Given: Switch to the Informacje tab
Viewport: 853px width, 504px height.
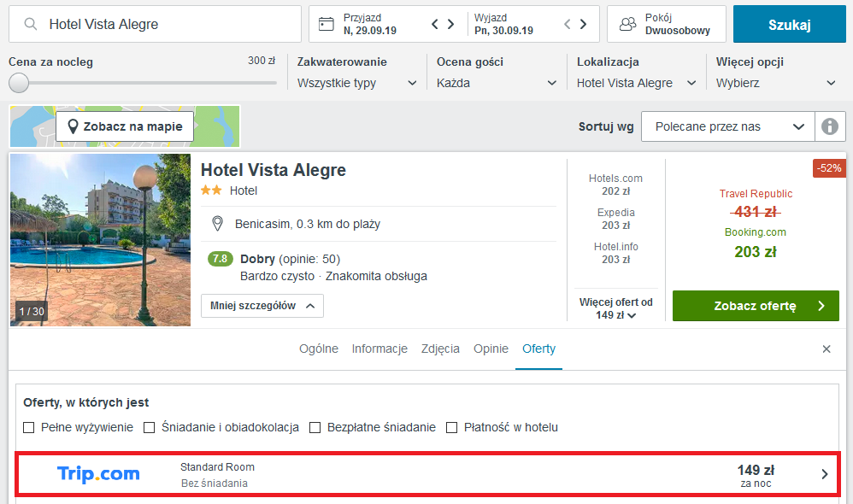Looking at the screenshot, I should [x=379, y=349].
